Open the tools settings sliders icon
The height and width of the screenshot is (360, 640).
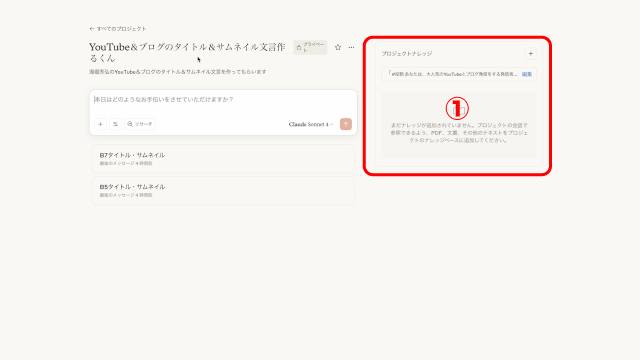pos(116,124)
